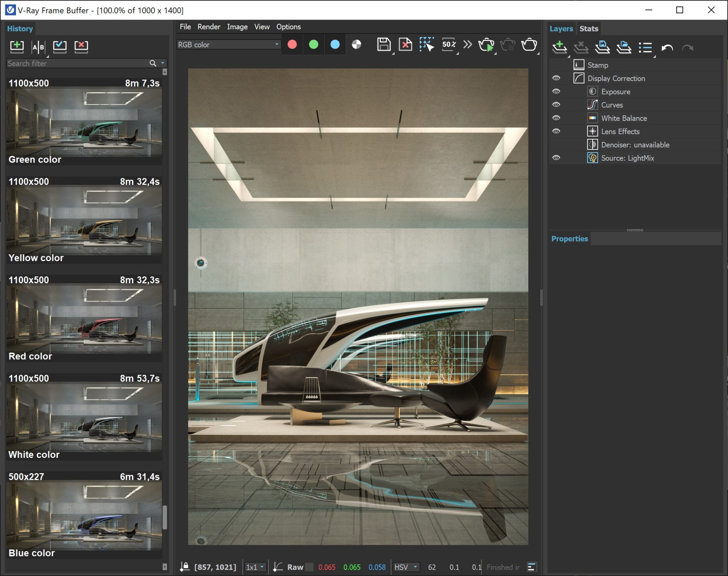Hide the Exposure correction layer
The image size is (728, 576).
click(557, 91)
